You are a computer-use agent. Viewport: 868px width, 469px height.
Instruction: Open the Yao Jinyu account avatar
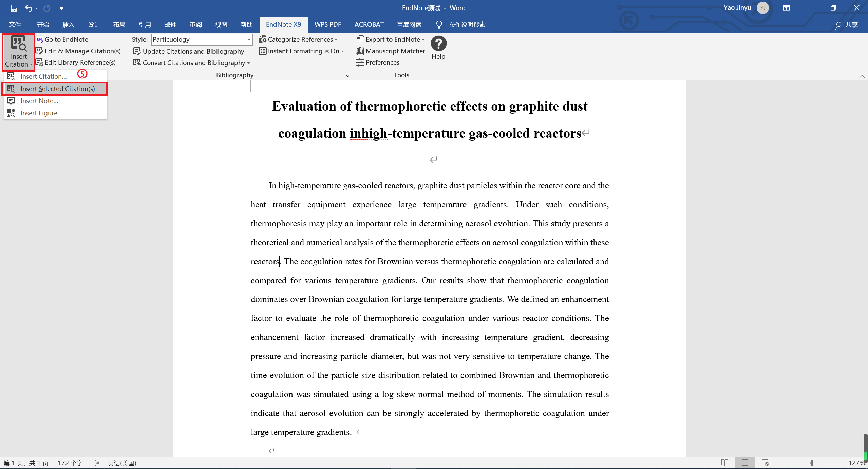pos(763,8)
